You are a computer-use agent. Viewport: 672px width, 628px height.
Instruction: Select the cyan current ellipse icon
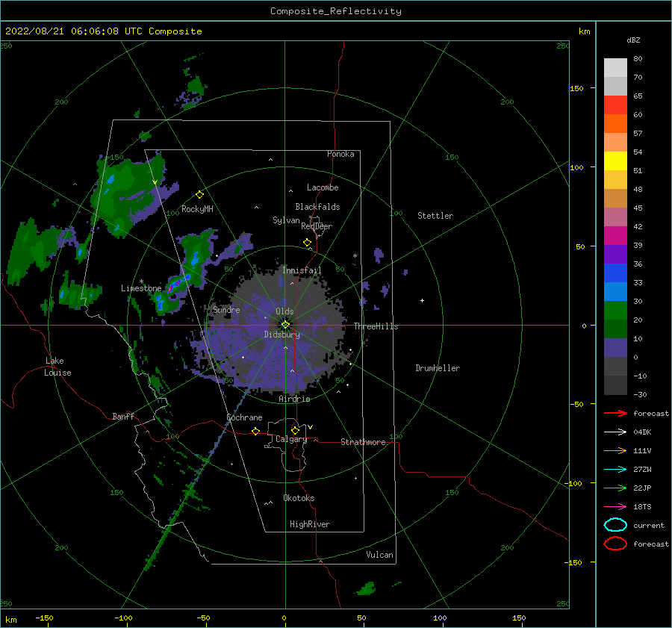click(615, 525)
